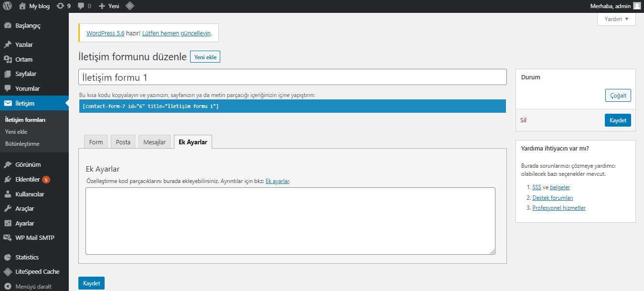Open the WordPress 5.6 link

(x=106, y=33)
